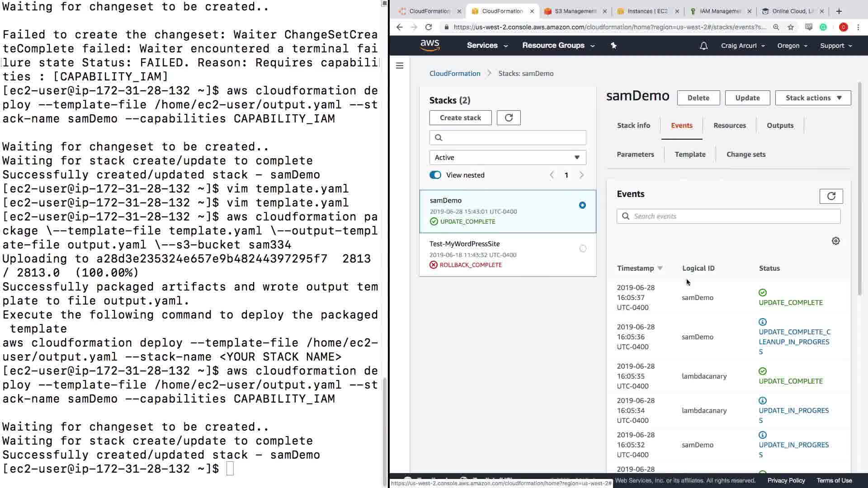Screen dimensions: 868x488
Task: Click the CloudFormation breadcrumb link
Action: click(x=454, y=74)
